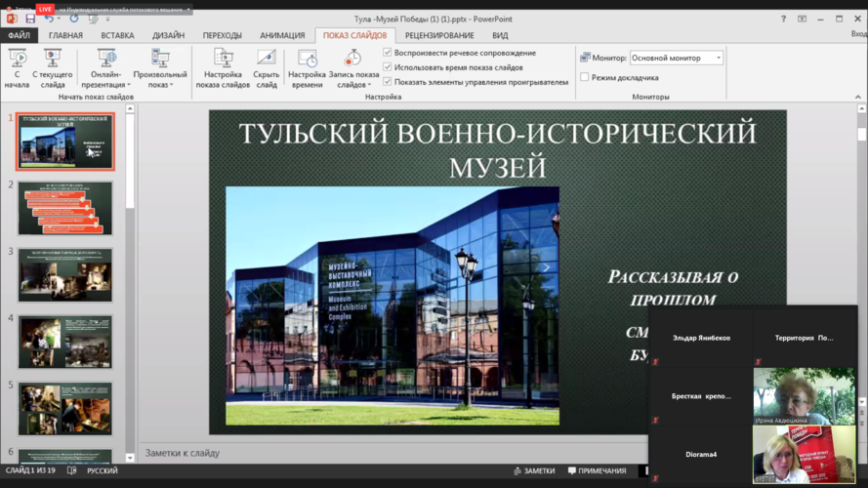The image size is (868, 488).
Task: Switch to the РЕЦЕНЗИРОВАНИЕ tab
Action: 439,35
